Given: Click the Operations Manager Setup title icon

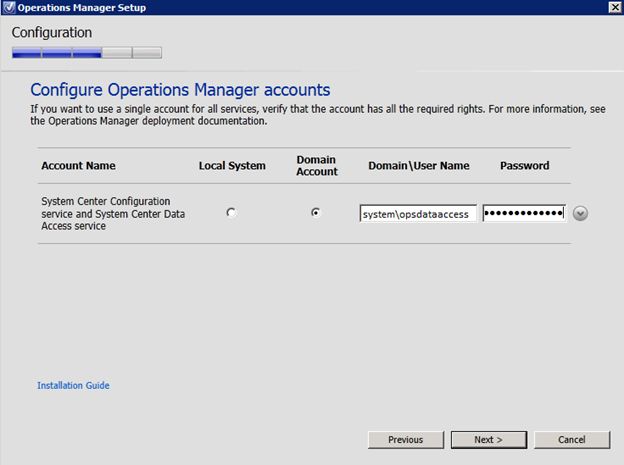Looking at the screenshot, I should (9, 8).
